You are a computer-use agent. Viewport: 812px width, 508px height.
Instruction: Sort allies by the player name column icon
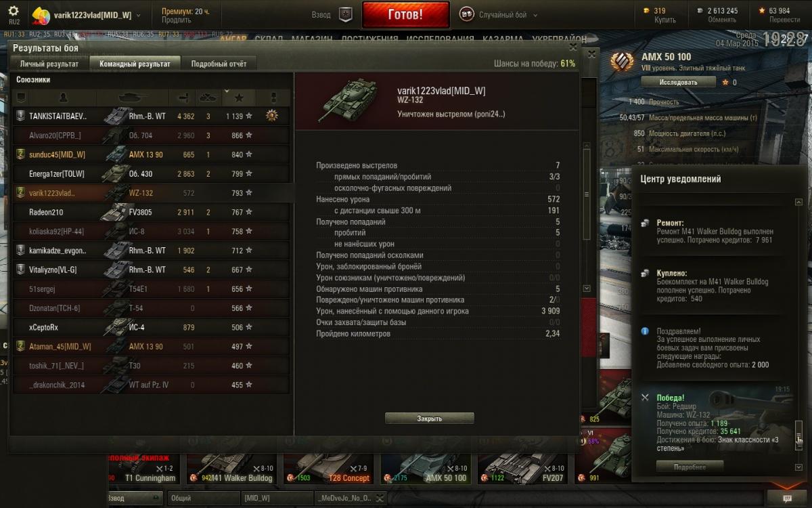[63, 98]
